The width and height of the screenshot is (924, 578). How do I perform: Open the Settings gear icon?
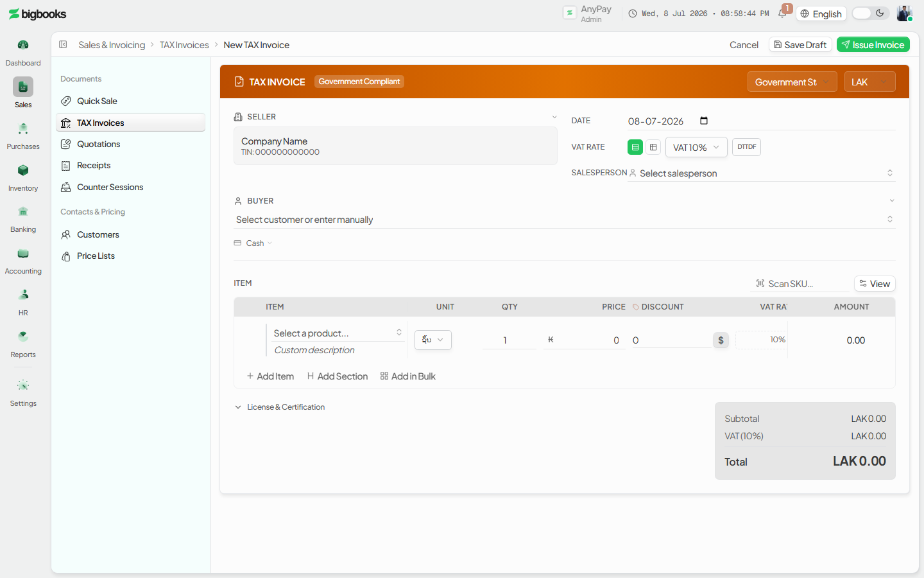click(23, 385)
